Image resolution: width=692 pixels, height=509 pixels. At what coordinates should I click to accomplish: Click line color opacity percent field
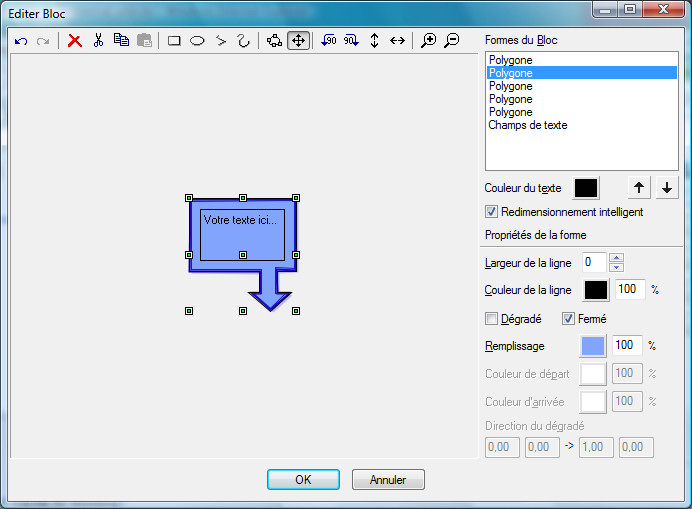pyautogui.click(x=630, y=289)
